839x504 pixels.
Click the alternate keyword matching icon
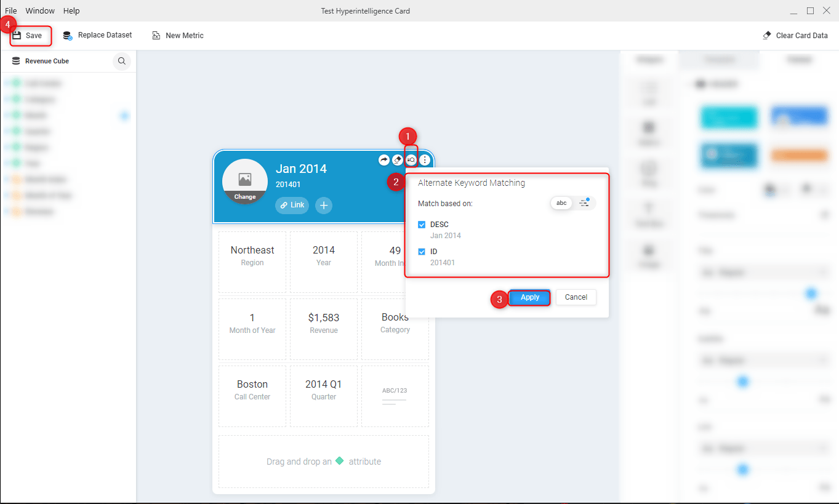(411, 160)
